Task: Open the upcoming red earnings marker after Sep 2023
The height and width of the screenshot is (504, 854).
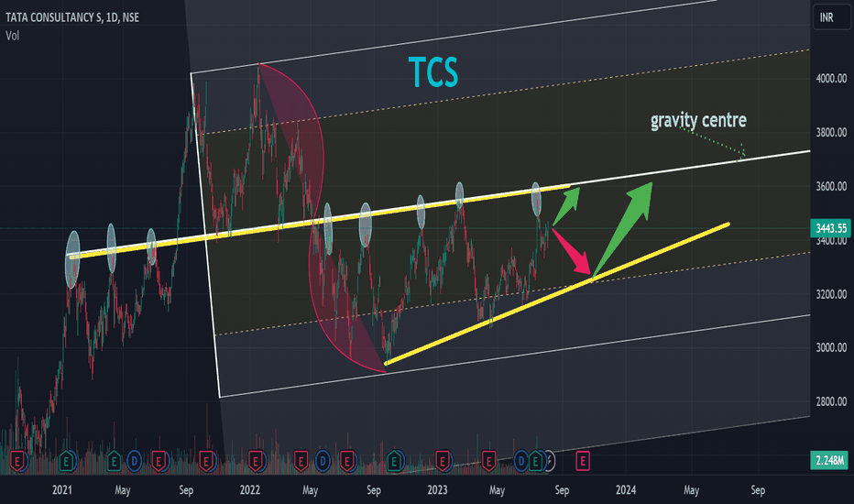Action: (583, 462)
